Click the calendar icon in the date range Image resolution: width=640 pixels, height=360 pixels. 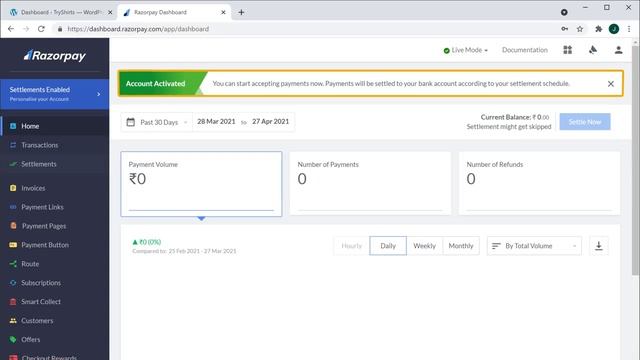point(131,122)
